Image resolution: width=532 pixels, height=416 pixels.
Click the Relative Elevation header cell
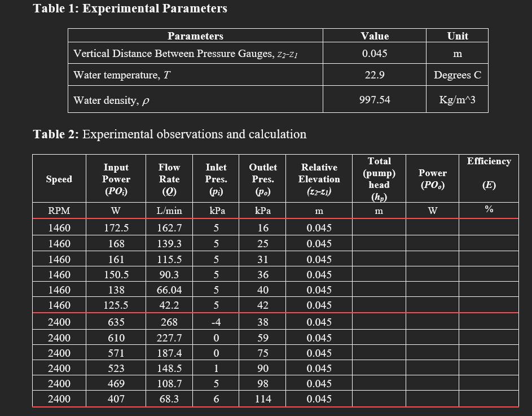point(319,178)
